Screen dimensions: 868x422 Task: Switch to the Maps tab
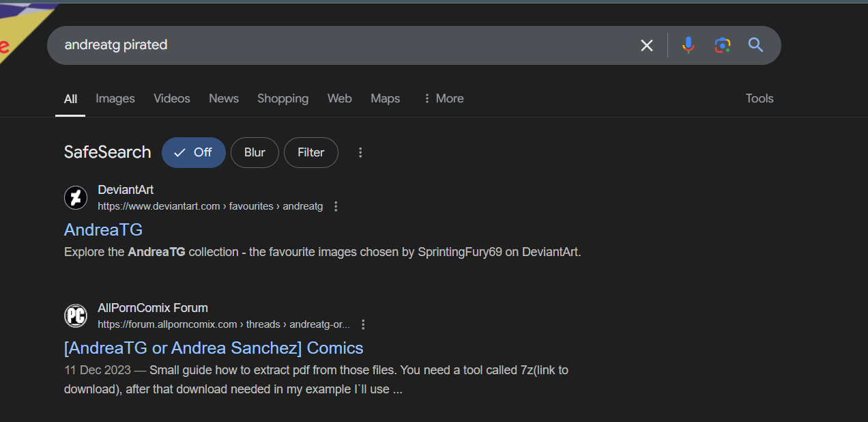click(385, 98)
